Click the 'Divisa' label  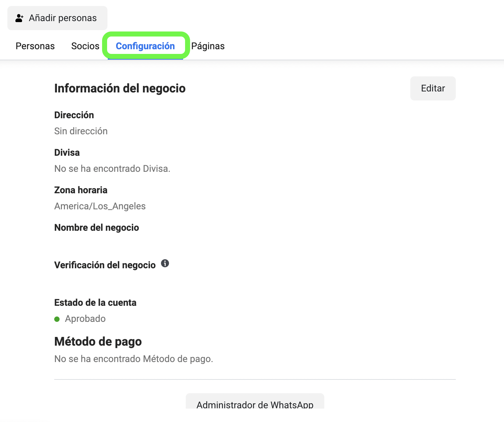[67, 152]
